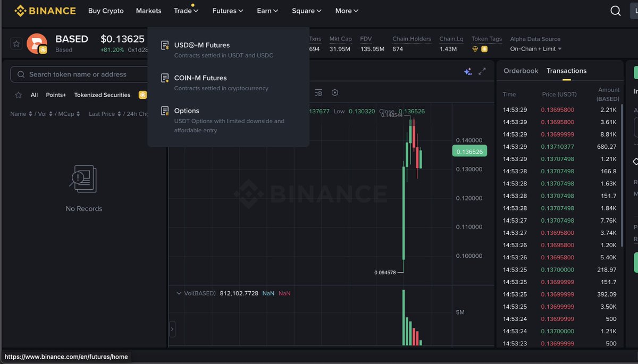Click the Token Tags label

coord(486,39)
